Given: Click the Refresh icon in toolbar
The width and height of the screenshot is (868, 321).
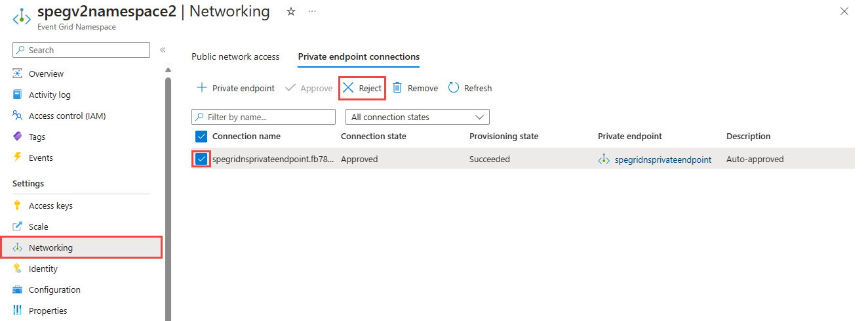Looking at the screenshot, I should [454, 88].
